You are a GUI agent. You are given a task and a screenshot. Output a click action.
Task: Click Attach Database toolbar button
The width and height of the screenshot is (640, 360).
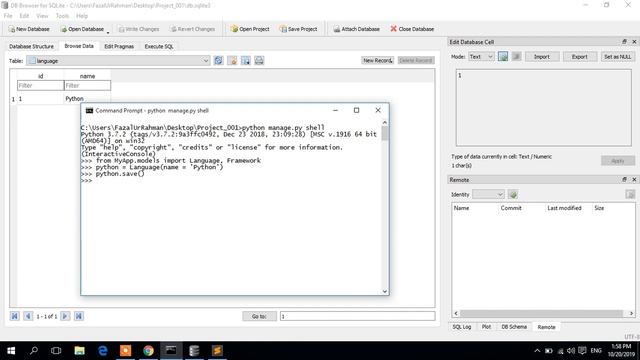(356, 29)
